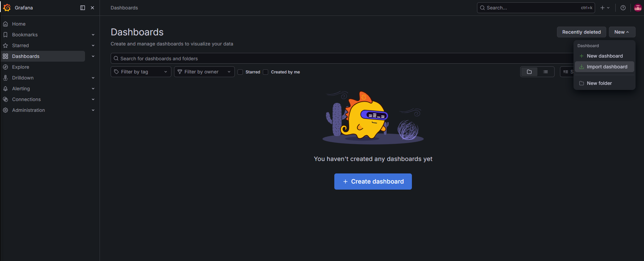Image resolution: width=644 pixels, height=261 pixels.
Task: Focus the top Search bar with ctrl+k hint
Action: pyautogui.click(x=536, y=8)
